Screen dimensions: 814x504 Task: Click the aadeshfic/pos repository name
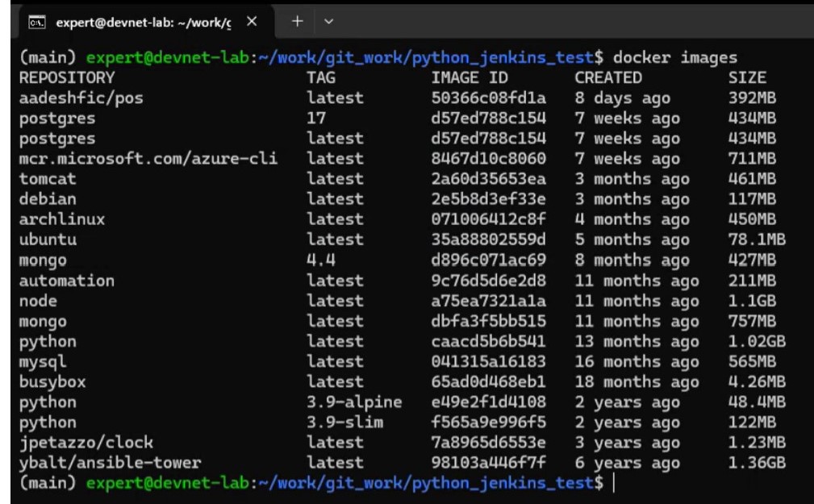pos(81,98)
